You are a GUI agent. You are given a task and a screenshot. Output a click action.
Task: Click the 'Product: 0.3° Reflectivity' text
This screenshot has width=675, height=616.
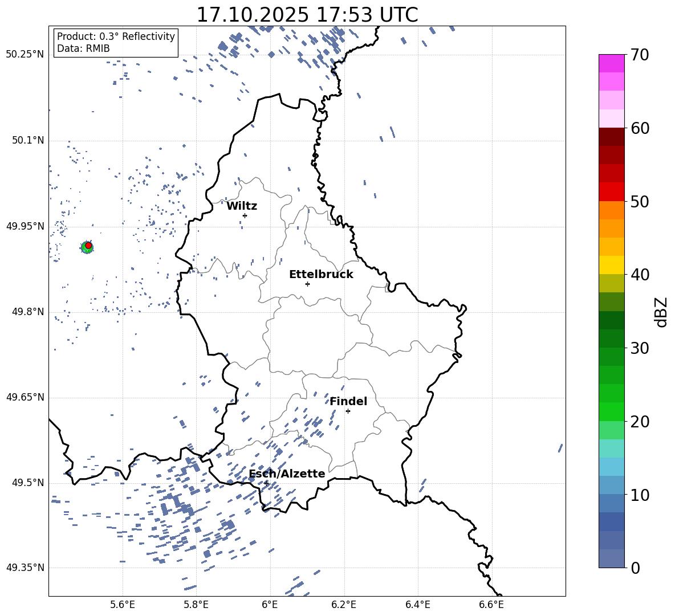[x=116, y=36]
